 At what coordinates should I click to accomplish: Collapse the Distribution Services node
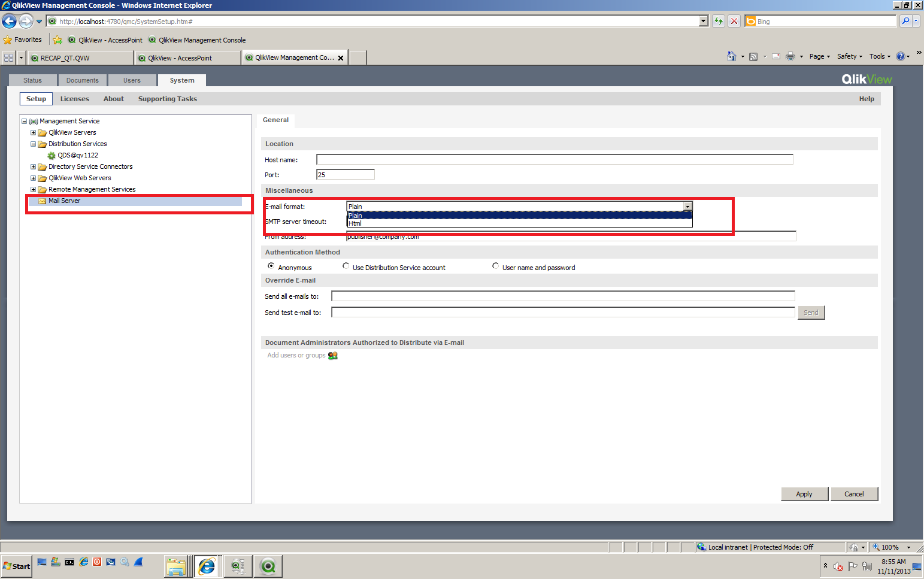pos(34,144)
